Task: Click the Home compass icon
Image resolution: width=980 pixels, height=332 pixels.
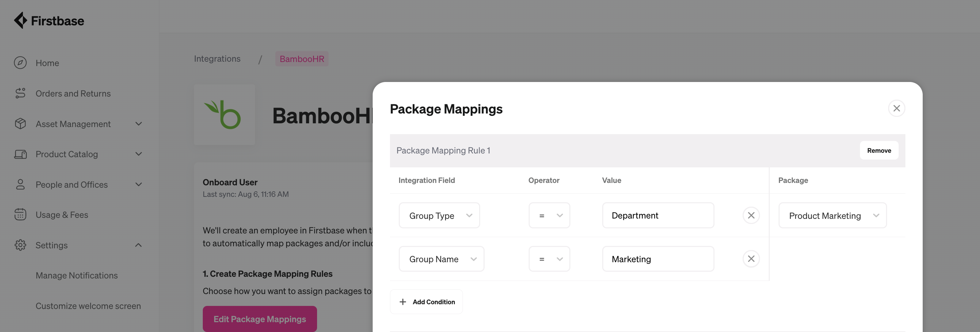Action: coord(20,63)
